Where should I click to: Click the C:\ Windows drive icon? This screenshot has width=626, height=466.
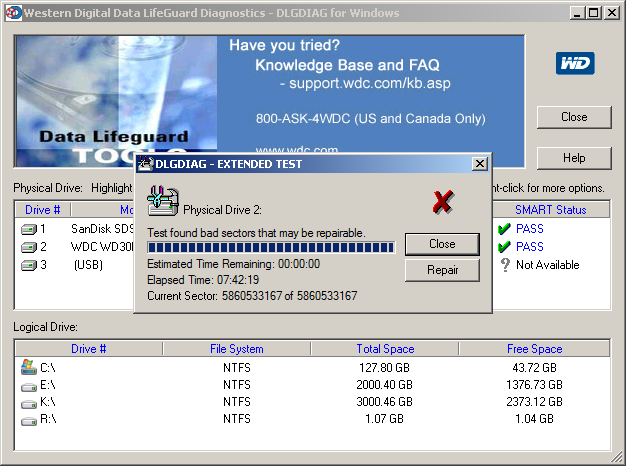(29, 367)
